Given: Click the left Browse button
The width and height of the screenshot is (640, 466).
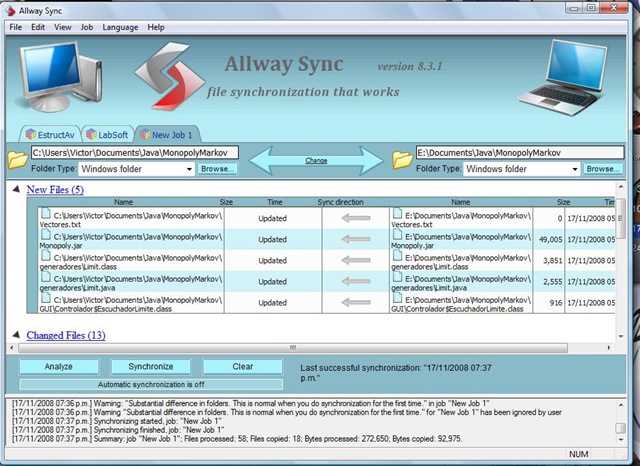Looking at the screenshot, I should tap(217, 169).
